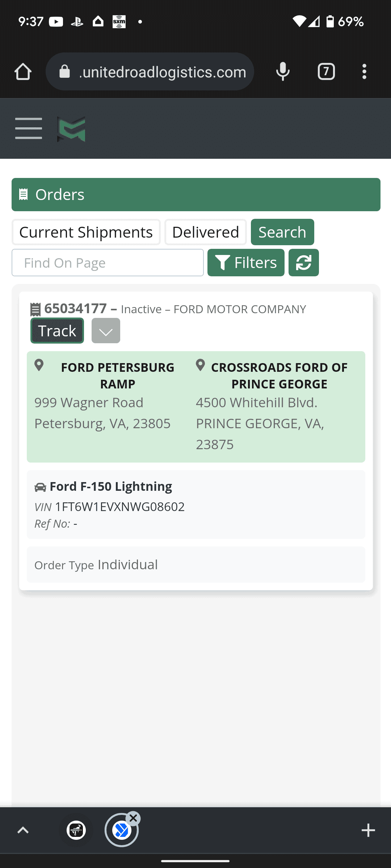This screenshot has width=391, height=868.
Task: Switch to Current Shipments tab
Action: (86, 232)
